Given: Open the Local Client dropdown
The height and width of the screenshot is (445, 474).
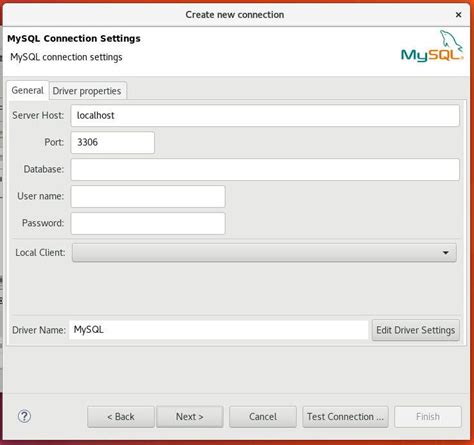Looking at the screenshot, I should point(264,253).
